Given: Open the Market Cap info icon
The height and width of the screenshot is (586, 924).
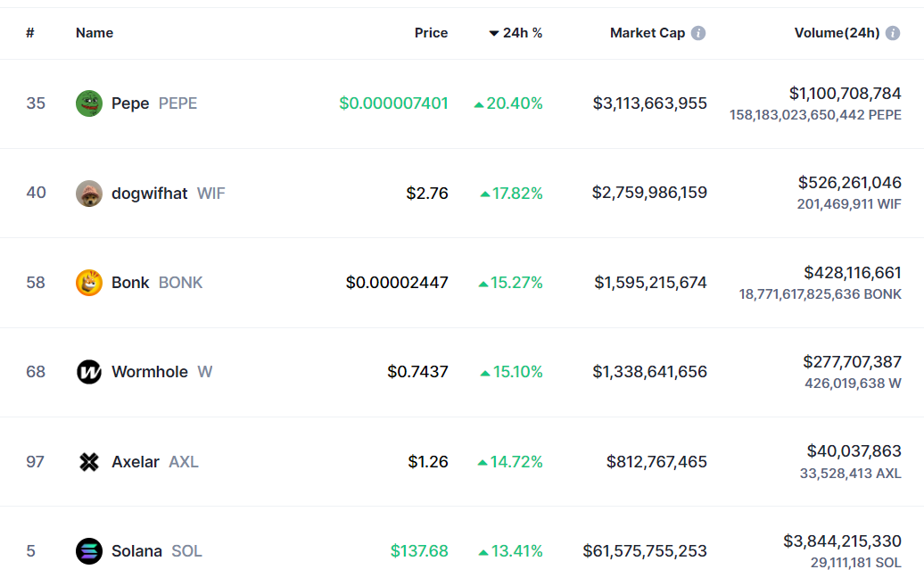Looking at the screenshot, I should (698, 33).
